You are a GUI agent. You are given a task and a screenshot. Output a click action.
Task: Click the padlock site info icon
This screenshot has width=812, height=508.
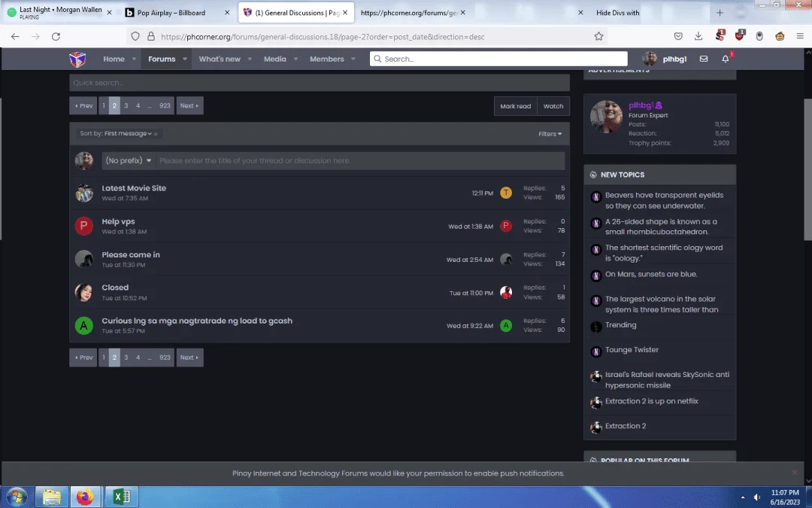150,36
